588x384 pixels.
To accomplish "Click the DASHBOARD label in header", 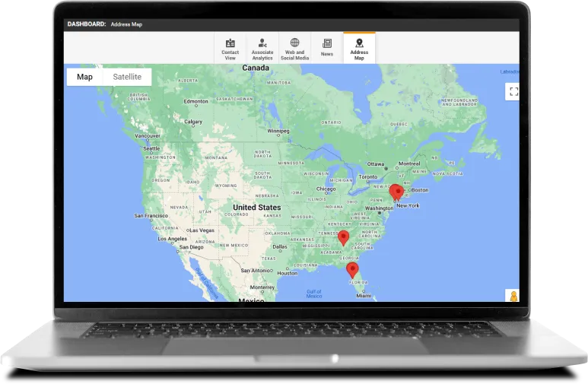I will (87, 24).
